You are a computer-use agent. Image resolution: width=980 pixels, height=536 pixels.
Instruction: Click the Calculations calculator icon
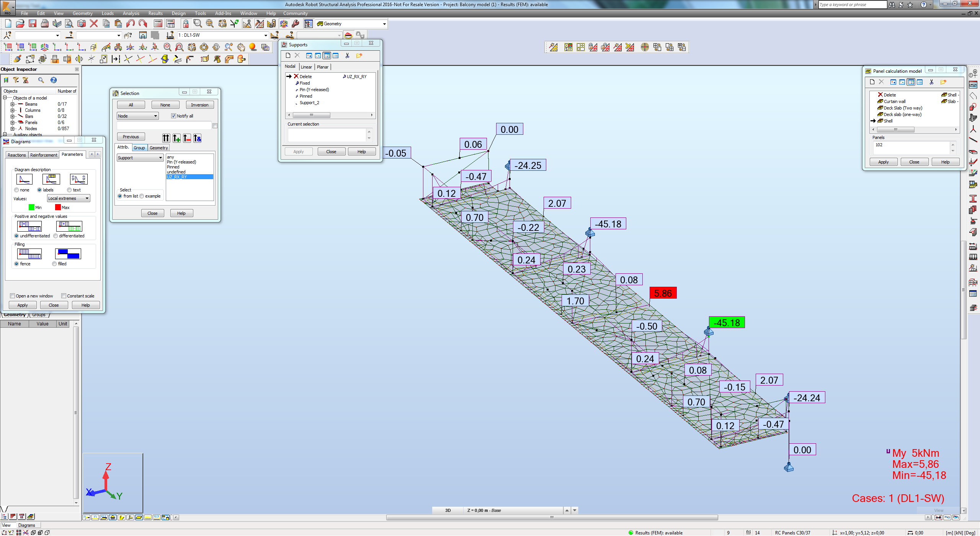[x=158, y=24]
